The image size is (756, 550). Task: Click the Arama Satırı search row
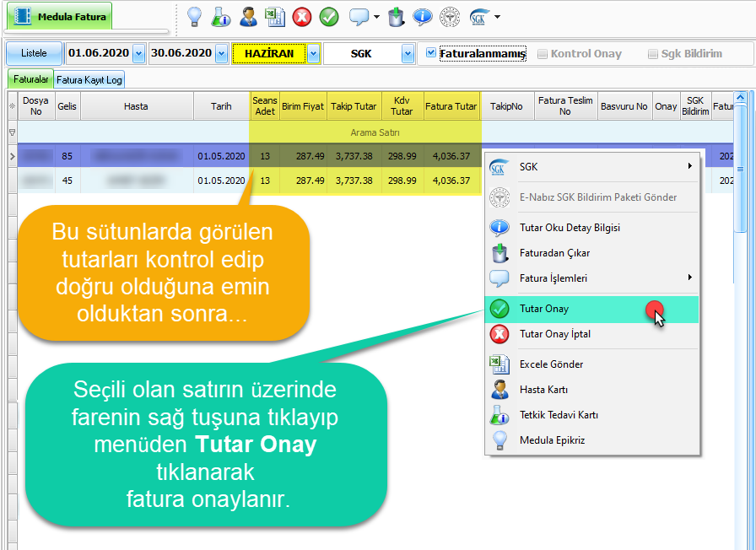pyautogui.click(x=375, y=132)
